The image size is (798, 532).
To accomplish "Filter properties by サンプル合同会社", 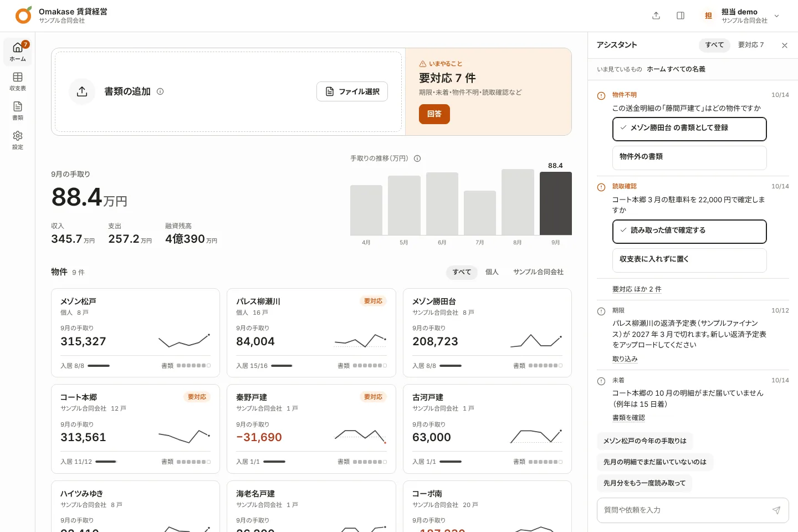I will click(x=538, y=272).
